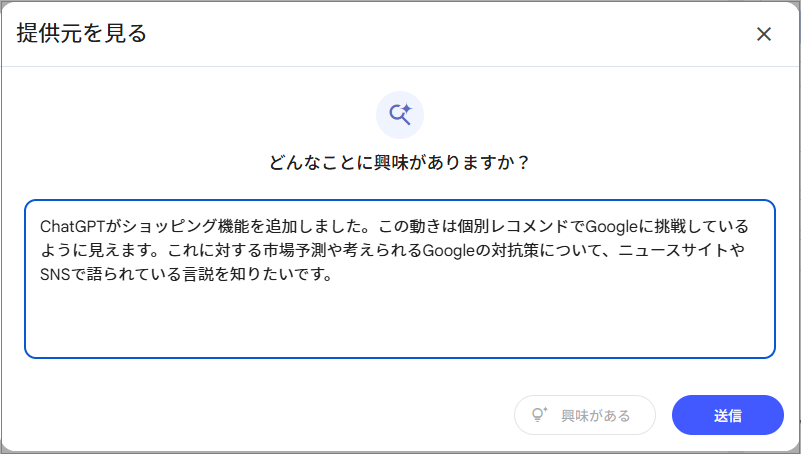This screenshot has height=454, width=801.
Task: Click 挑戦している at end of first line
Action: pos(702,226)
